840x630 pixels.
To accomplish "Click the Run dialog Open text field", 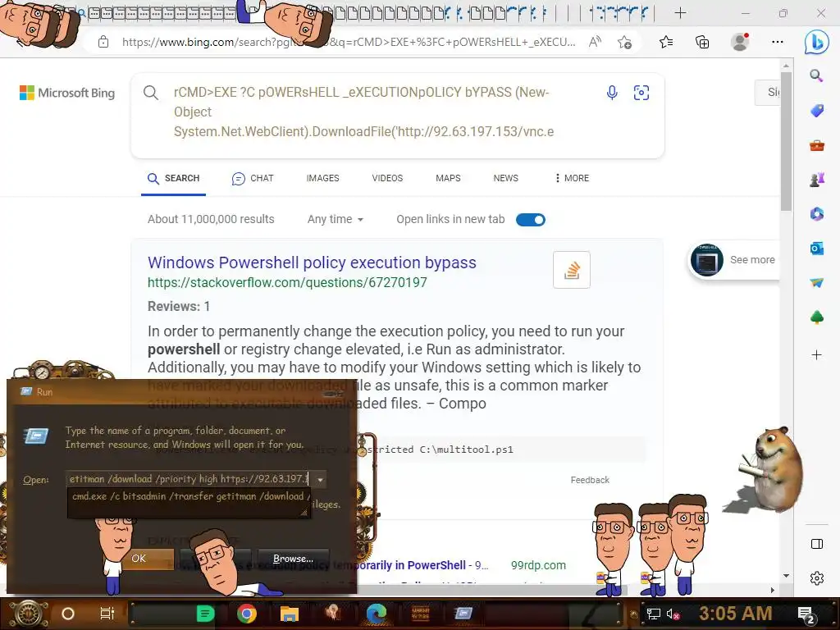I will click(x=189, y=479).
